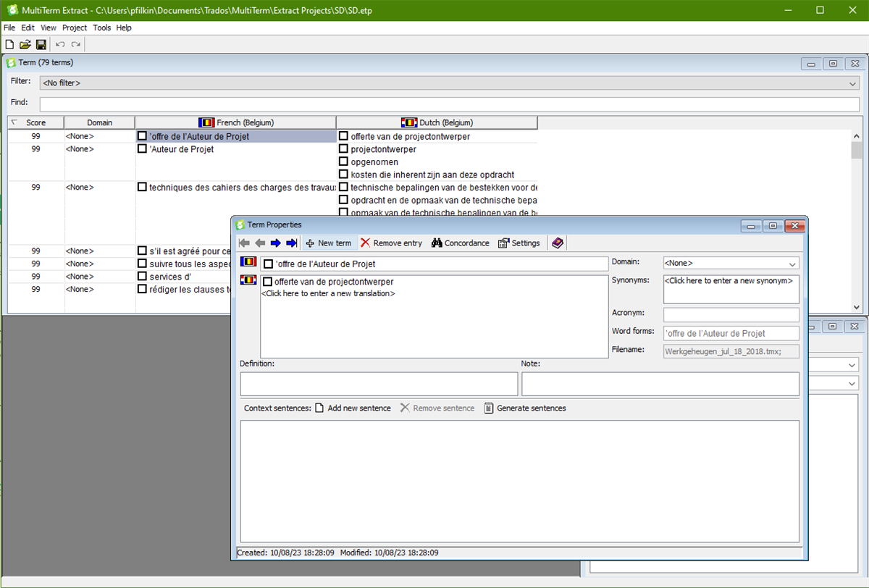Restore the Term Properties window size
869x588 pixels.
coord(773,225)
